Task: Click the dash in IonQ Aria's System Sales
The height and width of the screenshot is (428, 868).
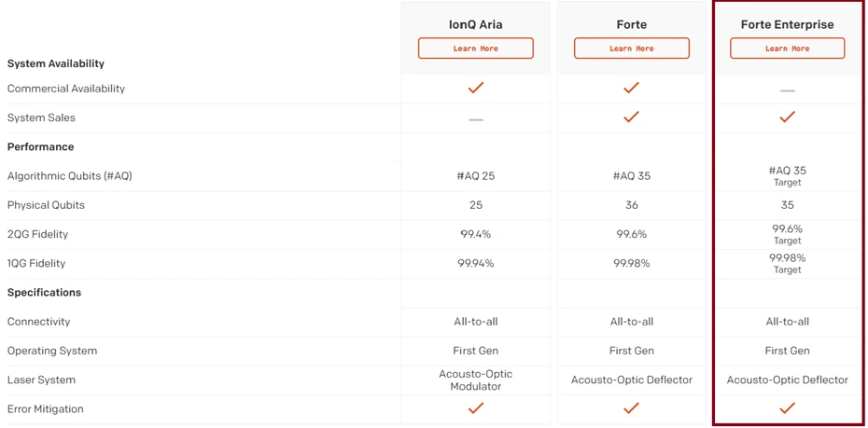Action: point(476,119)
